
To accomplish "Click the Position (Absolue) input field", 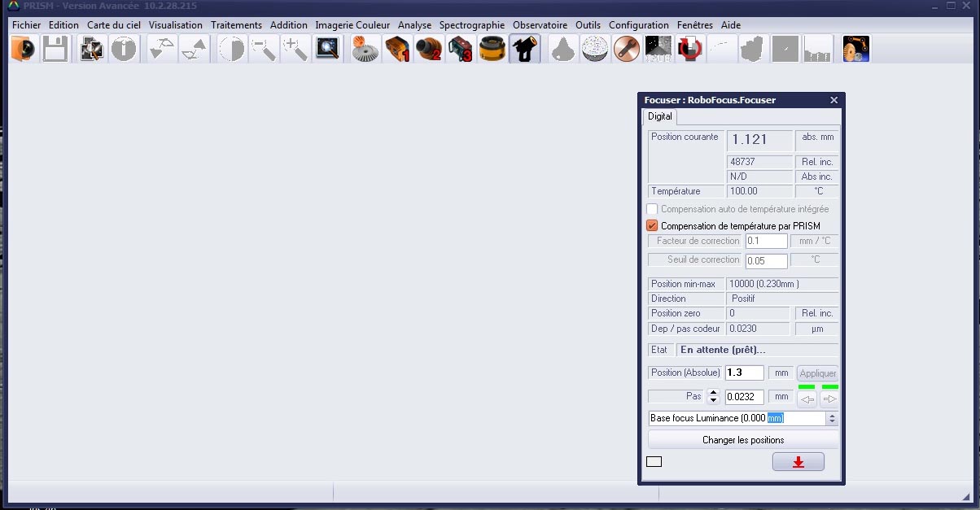I will pos(744,373).
